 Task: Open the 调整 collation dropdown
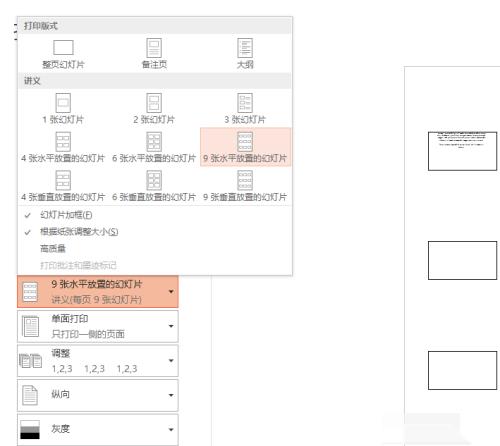(x=98, y=361)
